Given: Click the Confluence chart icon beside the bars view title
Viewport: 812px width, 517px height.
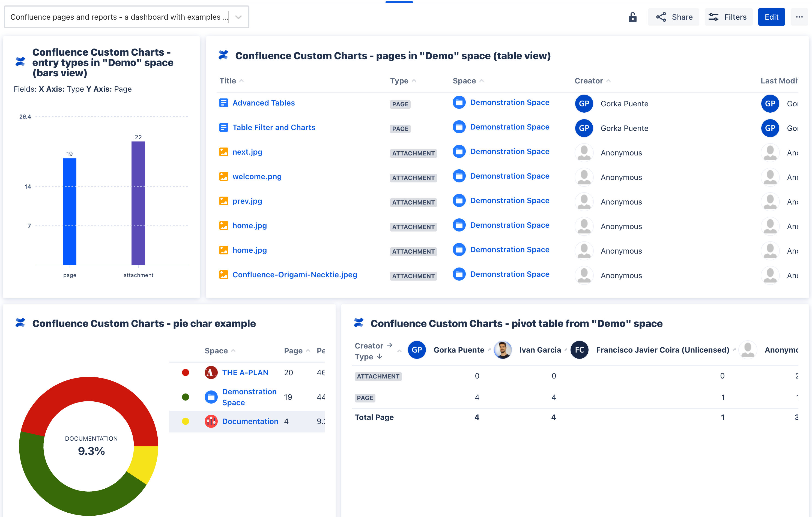Looking at the screenshot, I should (20, 62).
